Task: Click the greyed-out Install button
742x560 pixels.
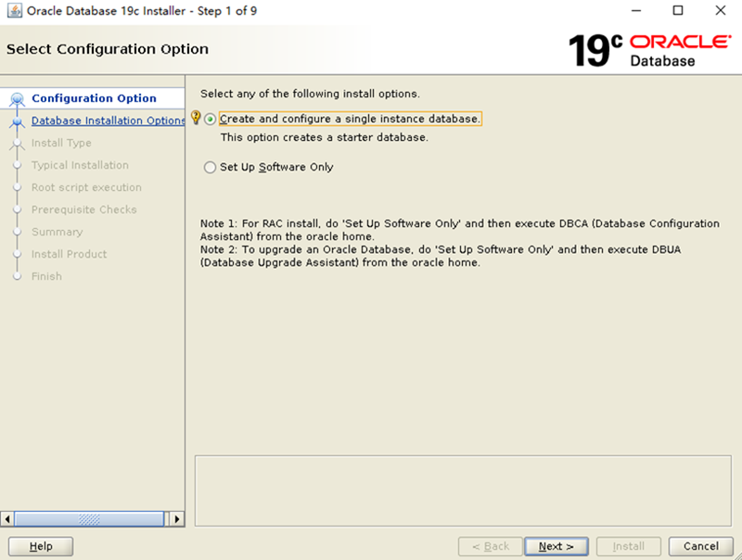Action: [x=629, y=546]
